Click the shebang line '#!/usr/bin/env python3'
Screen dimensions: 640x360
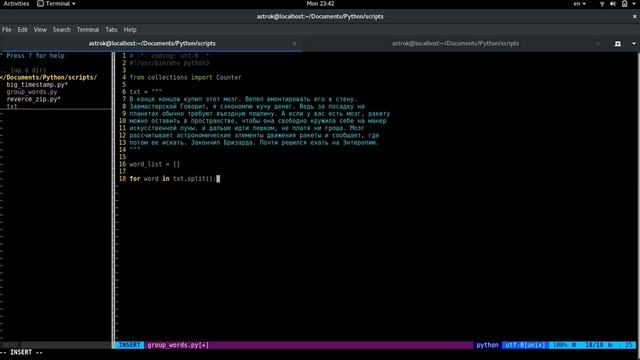pyautogui.click(x=169, y=63)
